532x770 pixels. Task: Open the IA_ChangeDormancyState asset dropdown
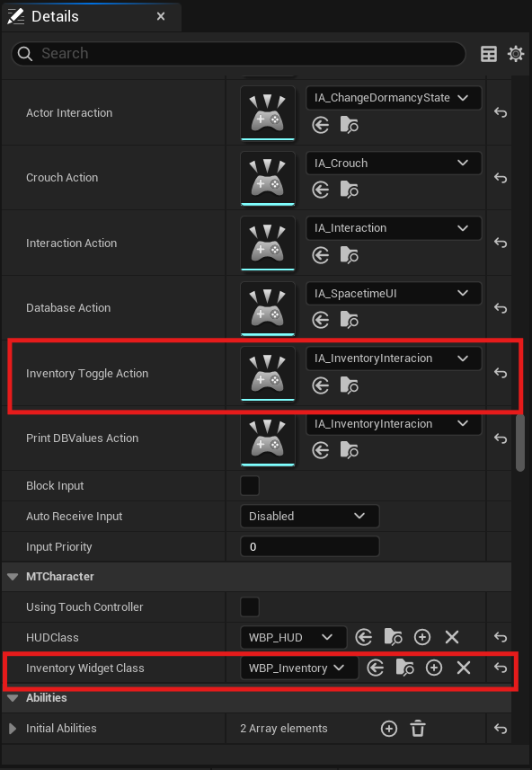394,98
